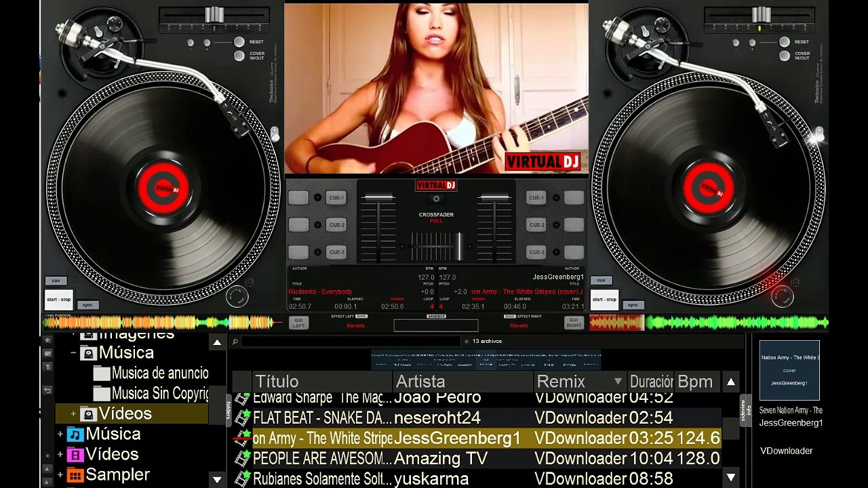Click the drive folder icon beside Música
The height and width of the screenshot is (488, 868).
coord(88,353)
